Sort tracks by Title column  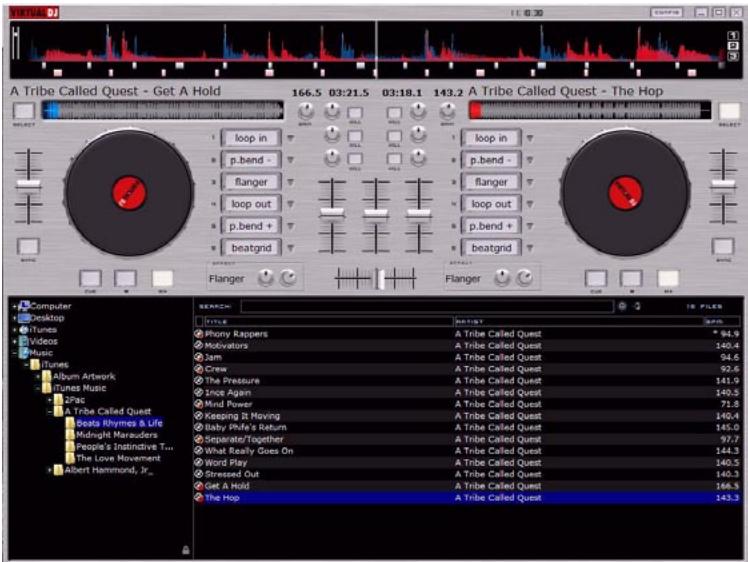[x=329, y=322]
